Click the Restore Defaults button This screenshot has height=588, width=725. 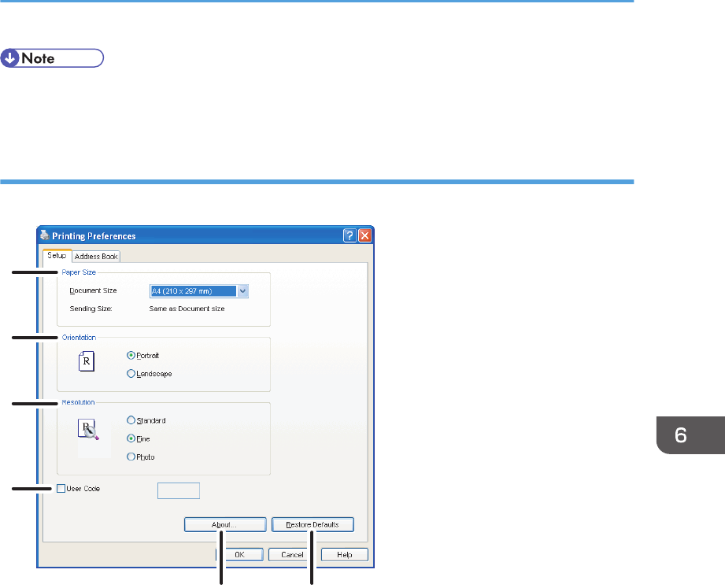(313, 525)
